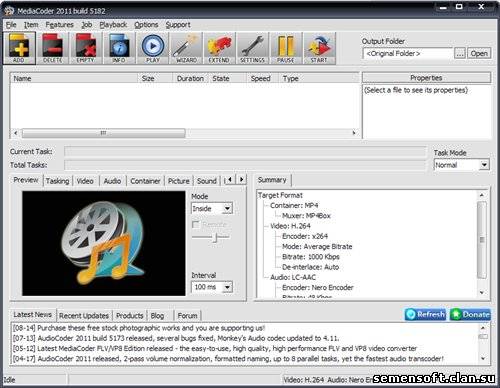Switch to the Container tab
The image size is (500, 388).
(x=145, y=181)
